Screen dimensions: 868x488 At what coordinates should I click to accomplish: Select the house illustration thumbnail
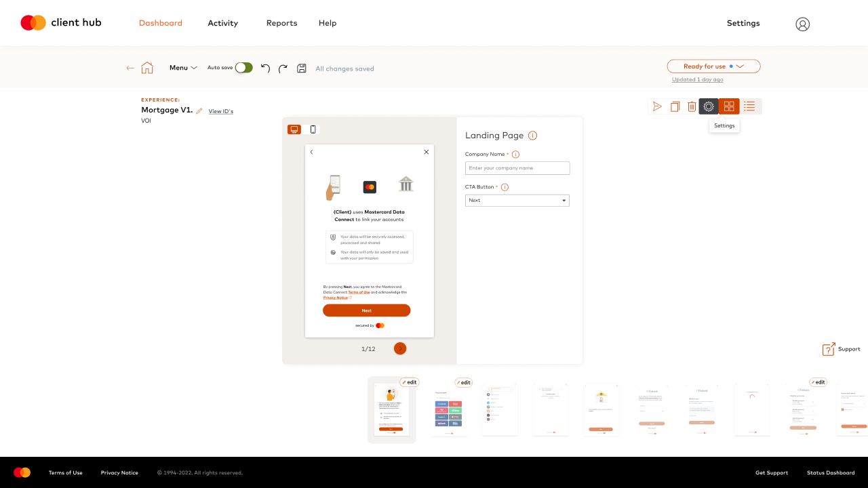click(601, 410)
